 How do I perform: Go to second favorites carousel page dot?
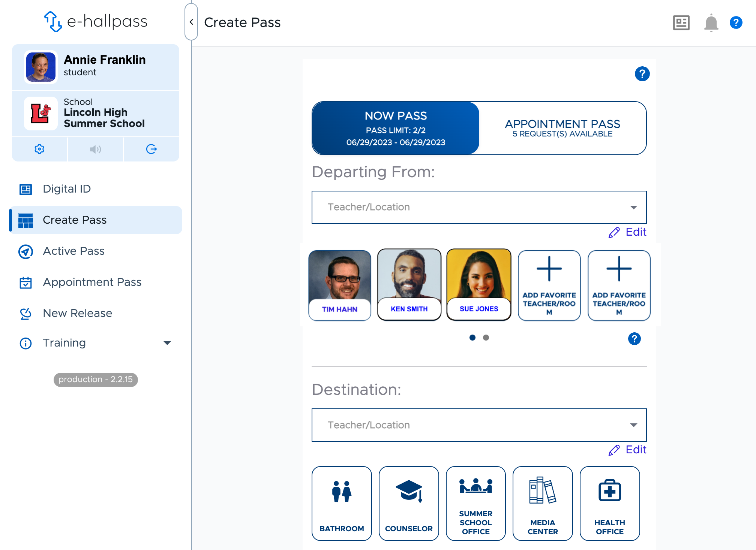[x=486, y=338]
